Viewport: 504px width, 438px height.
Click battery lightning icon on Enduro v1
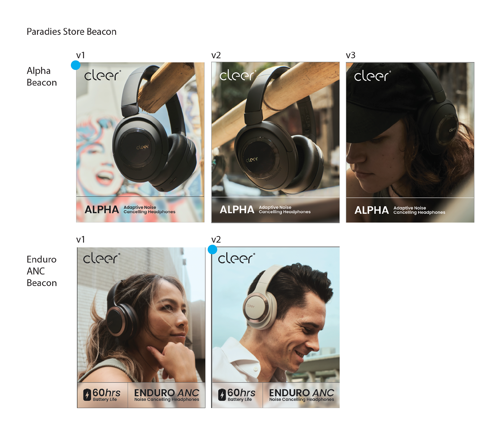click(87, 395)
